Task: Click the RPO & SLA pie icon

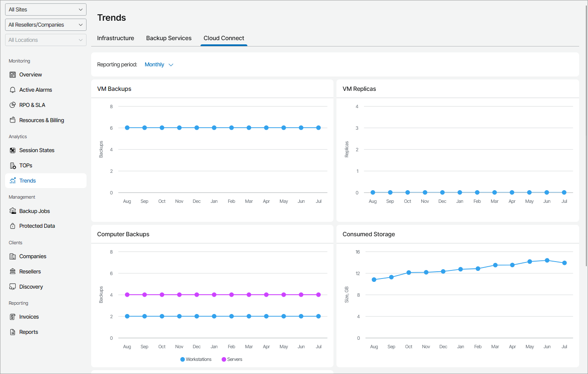Action: (x=13, y=105)
